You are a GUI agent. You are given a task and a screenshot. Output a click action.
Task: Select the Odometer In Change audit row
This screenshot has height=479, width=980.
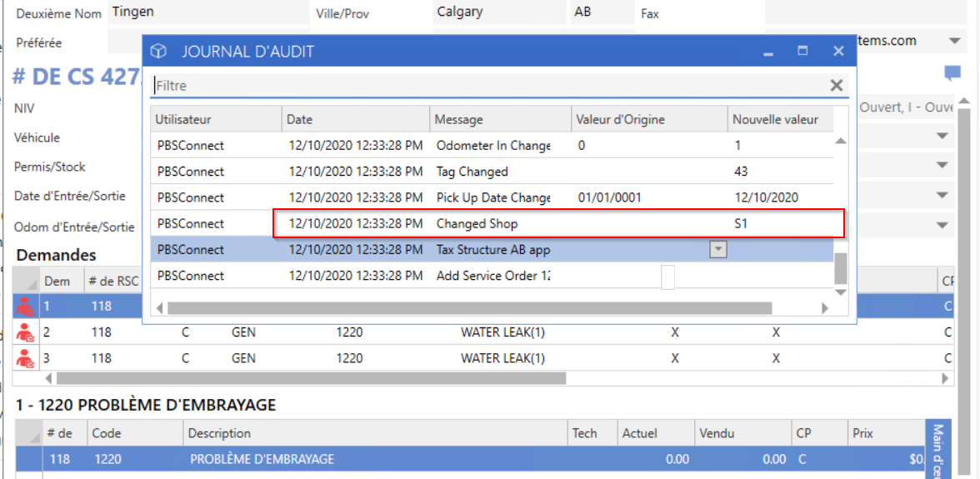click(492, 146)
